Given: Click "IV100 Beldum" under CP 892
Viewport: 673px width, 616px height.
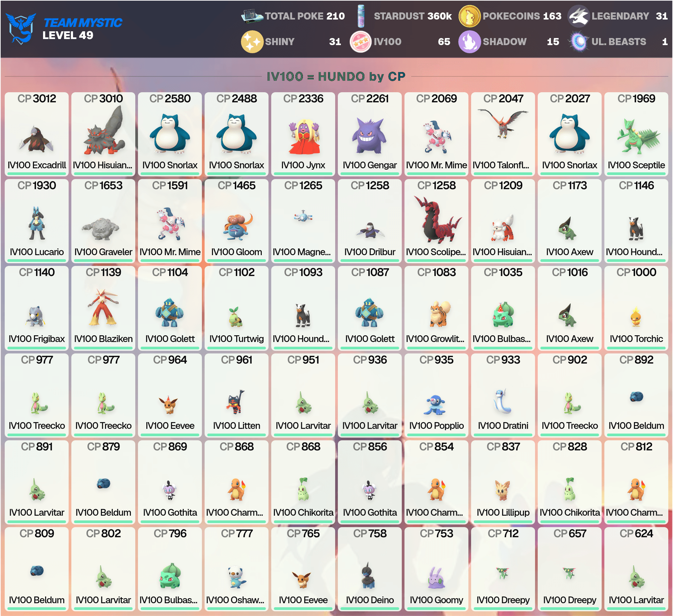Looking at the screenshot, I should (636, 426).
